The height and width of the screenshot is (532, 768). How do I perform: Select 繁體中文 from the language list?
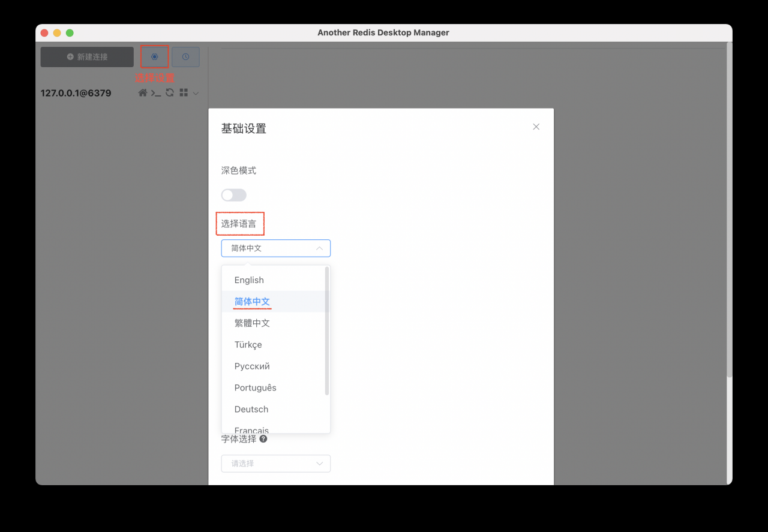click(x=251, y=323)
